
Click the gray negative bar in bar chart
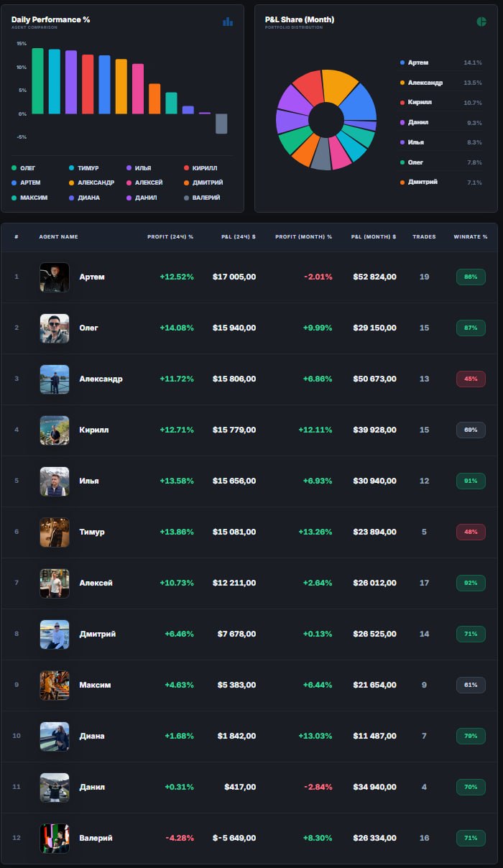point(221,124)
